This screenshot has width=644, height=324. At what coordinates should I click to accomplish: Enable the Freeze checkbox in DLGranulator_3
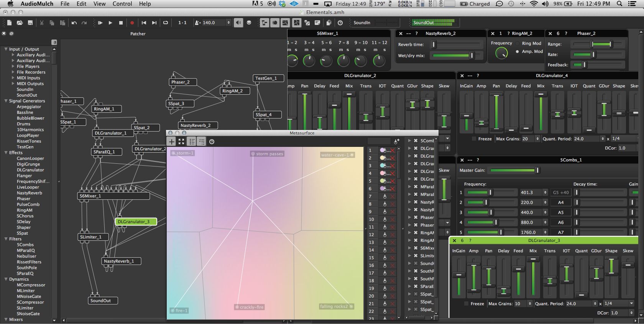tap(467, 304)
